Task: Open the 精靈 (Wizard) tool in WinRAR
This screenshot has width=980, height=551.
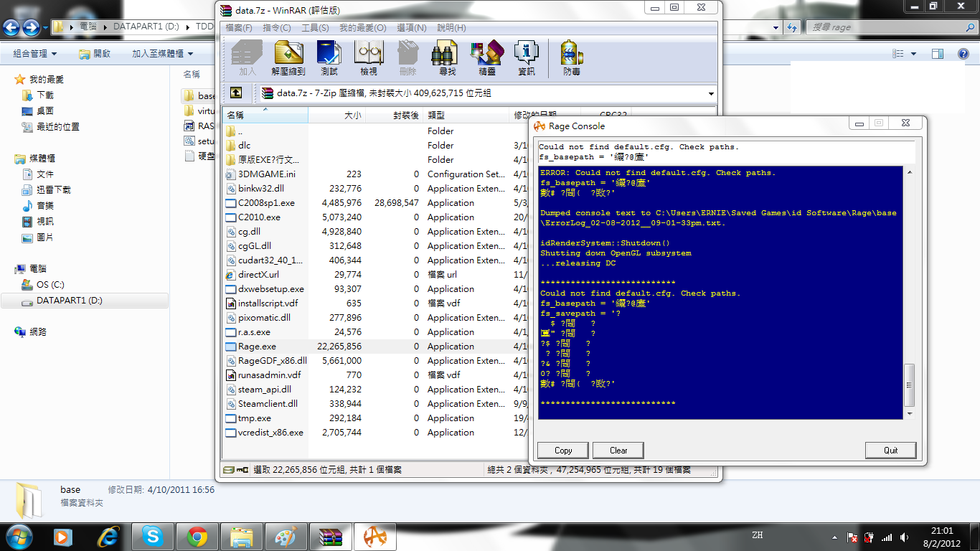Action: click(486, 58)
